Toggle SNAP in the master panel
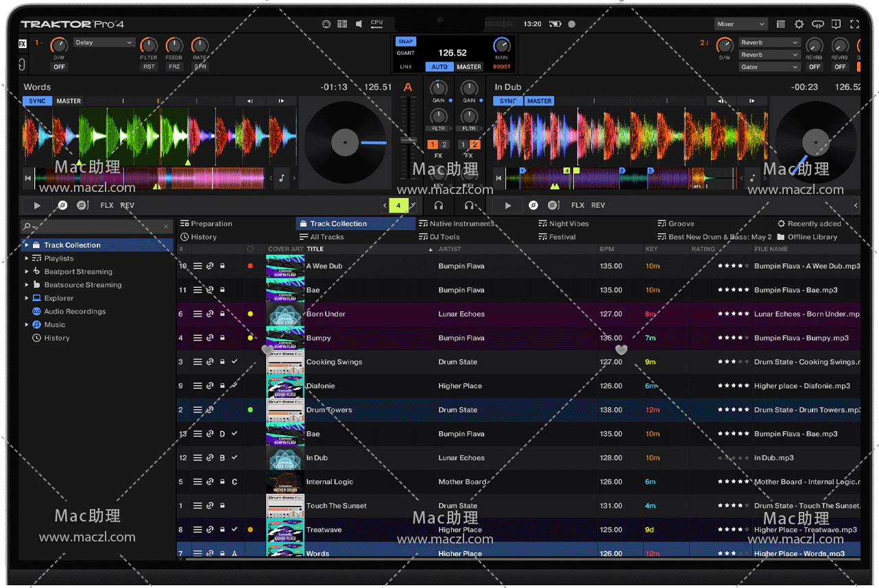Viewport: 879px width, 588px height. [x=406, y=42]
